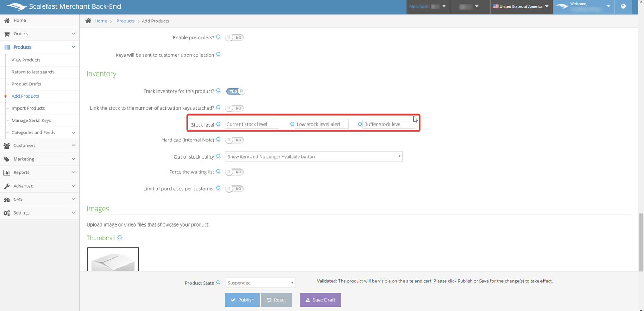The height and width of the screenshot is (311, 644).
Task: Click info icon next to Enable pre-orders
Action: (x=218, y=37)
